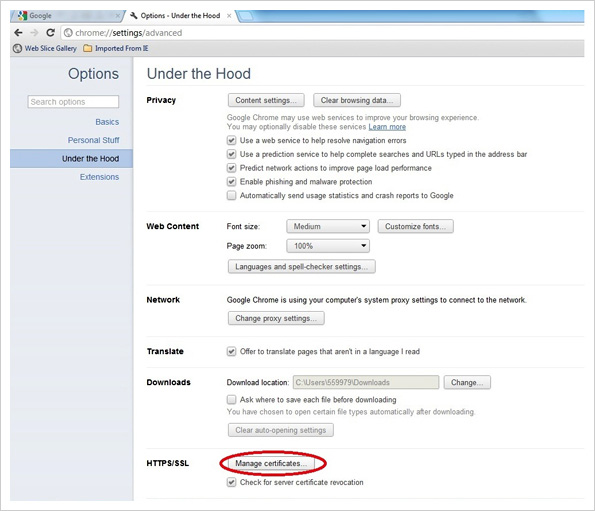This screenshot has width=595, height=511.
Task: Click the Manage certificates button
Action: click(271, 463)
